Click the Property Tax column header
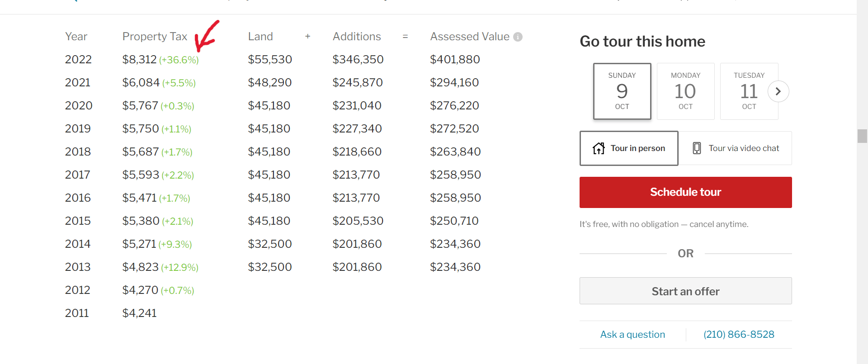The image size is (868, 364). tap(155, 36)
